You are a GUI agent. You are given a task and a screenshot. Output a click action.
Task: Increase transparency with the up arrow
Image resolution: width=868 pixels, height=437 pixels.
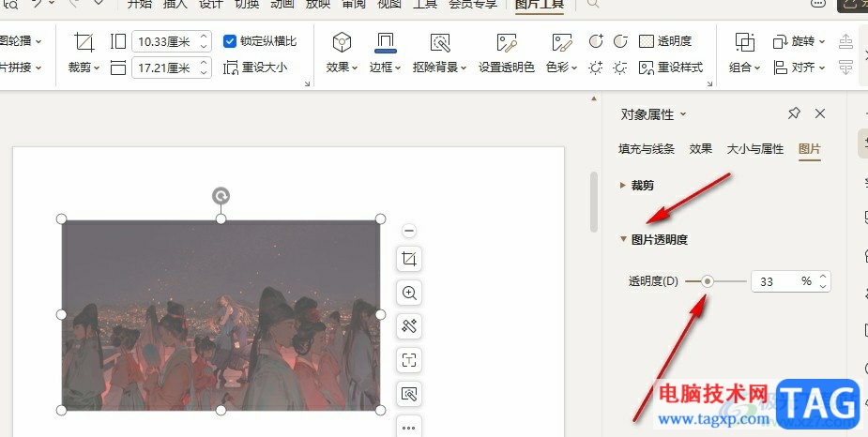click(823, 277)
